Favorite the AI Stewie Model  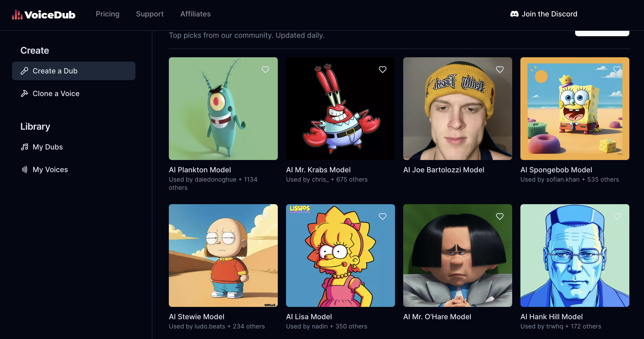pos(265,216)
